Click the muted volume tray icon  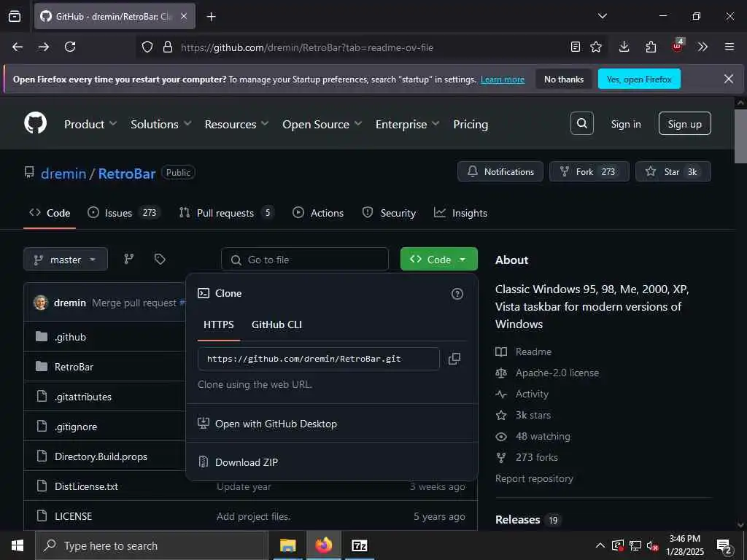(652, 545)
